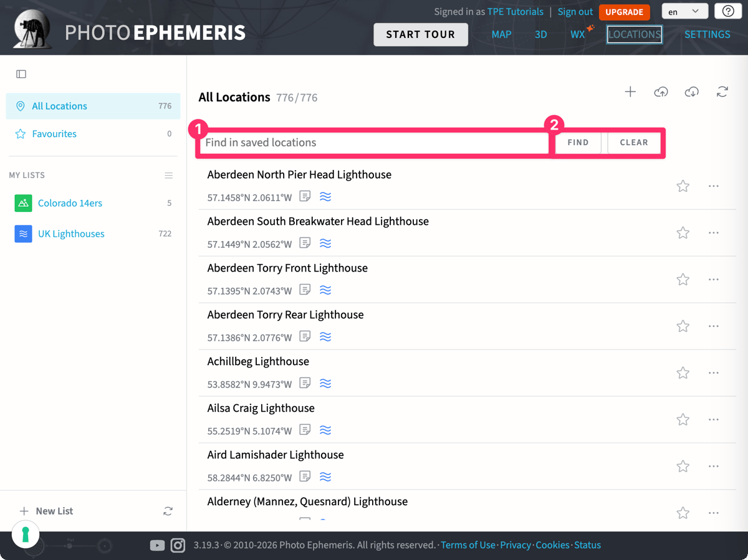Favourite Aberdeen Torry Rear Lighthouse star
The image size is (748, 560).
pyautogui.click(x=683, y=326)
